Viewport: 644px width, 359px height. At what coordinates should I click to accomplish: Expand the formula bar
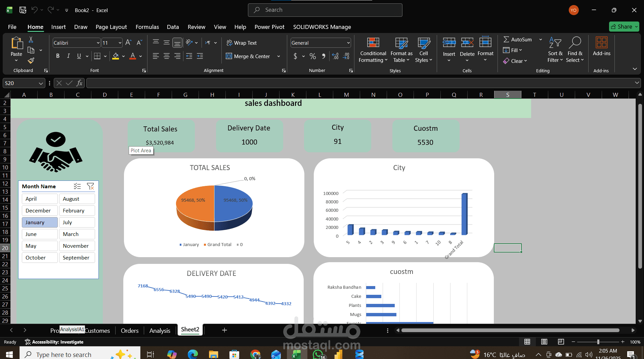(637, 83)
